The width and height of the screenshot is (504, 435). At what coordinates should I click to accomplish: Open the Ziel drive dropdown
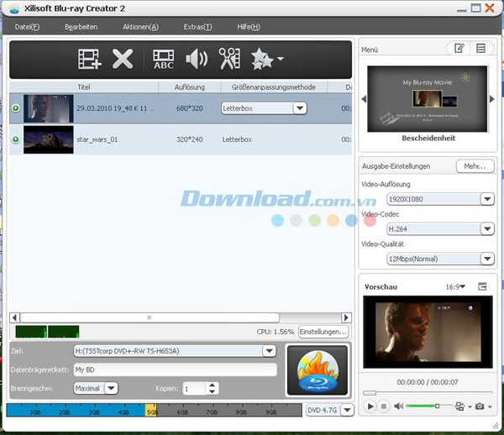point(270,351)
